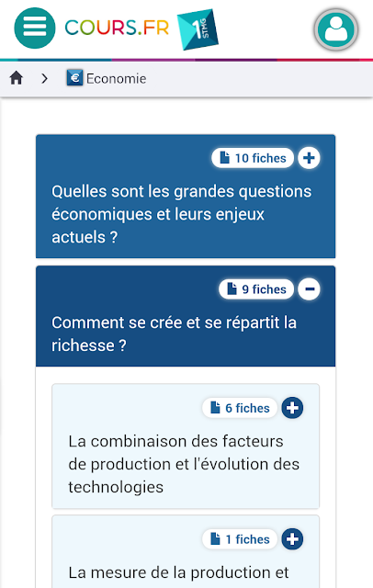Click the 9 fiches badge
Screen dimensions: 373x588
tap(256, 289)
